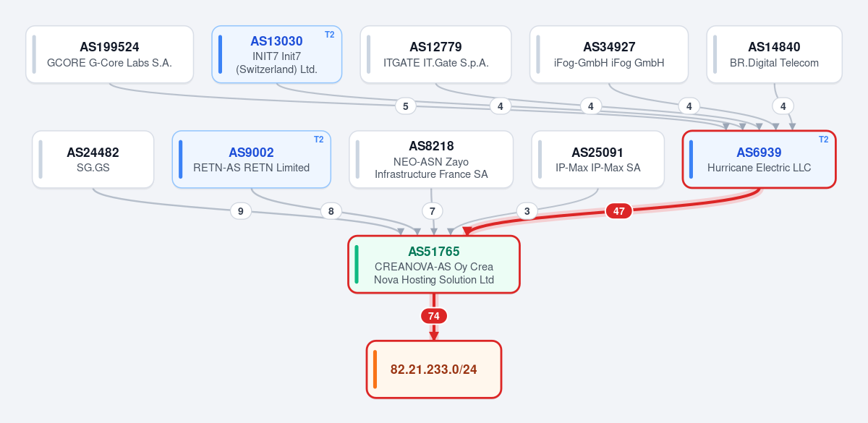This screenshot has width=868, height=423.
Task: Click the edge count badge 3
Action: (527, 211)
